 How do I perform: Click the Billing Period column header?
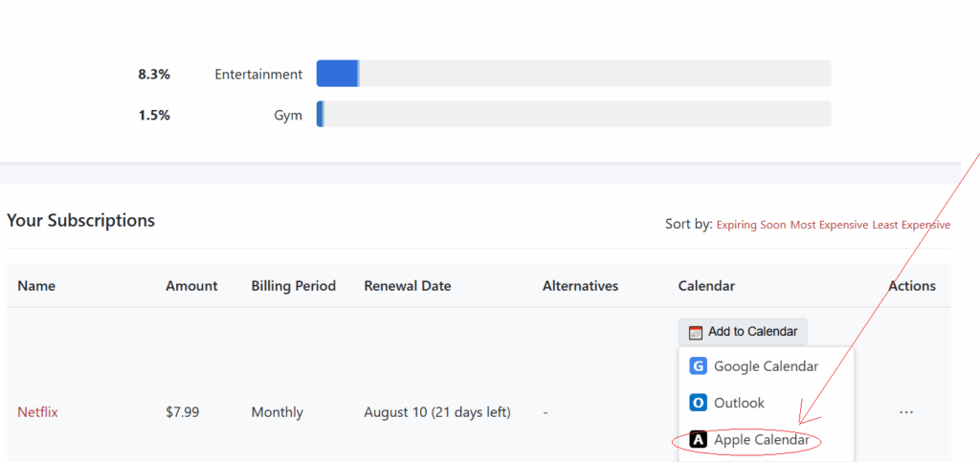pyautogui.click(x=293, y=286)
